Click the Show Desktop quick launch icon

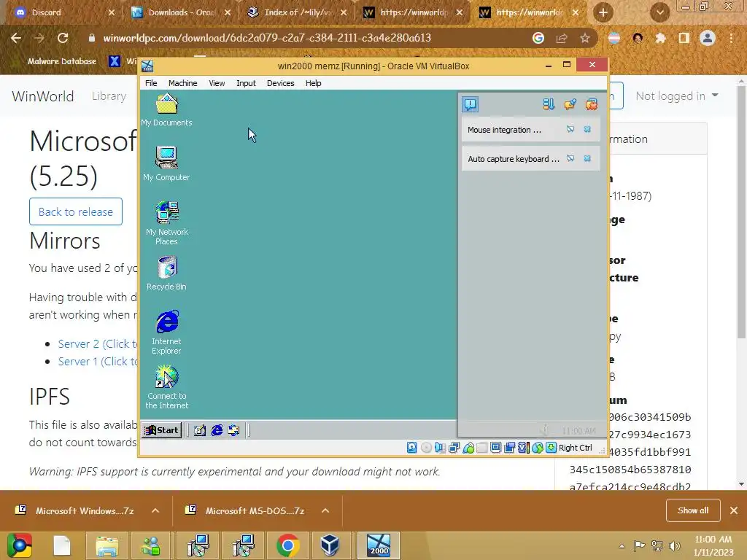coord(200,430)
